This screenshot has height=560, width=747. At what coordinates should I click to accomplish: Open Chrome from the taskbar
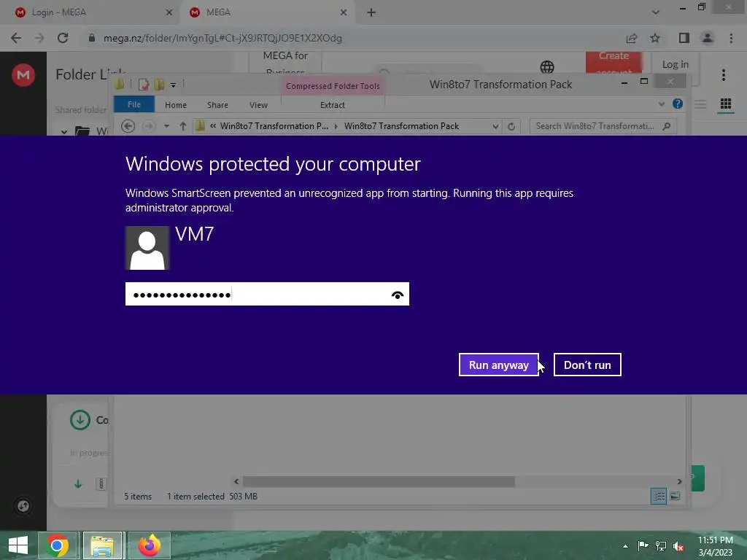[x=57, y=545]
